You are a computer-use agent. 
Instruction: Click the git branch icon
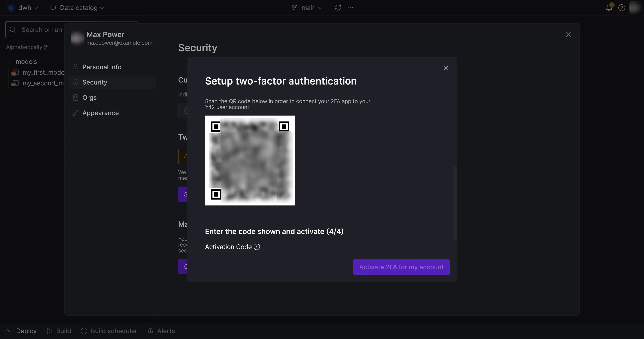[x=294, y=8]
